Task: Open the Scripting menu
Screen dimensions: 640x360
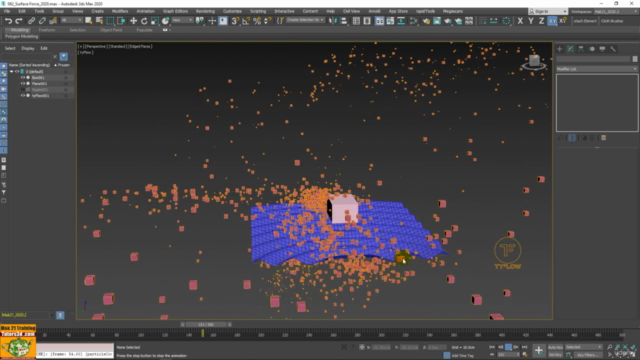Action: [258, 11]
